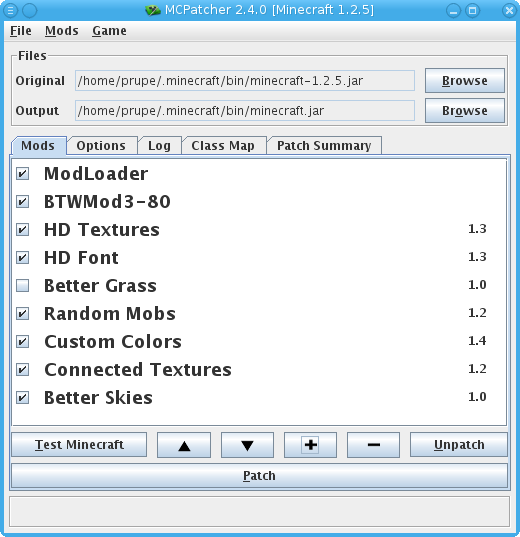The height and width of the screenshot is (537, 520).
Task: Switch to the Options tab
Action: coord(101,146)
